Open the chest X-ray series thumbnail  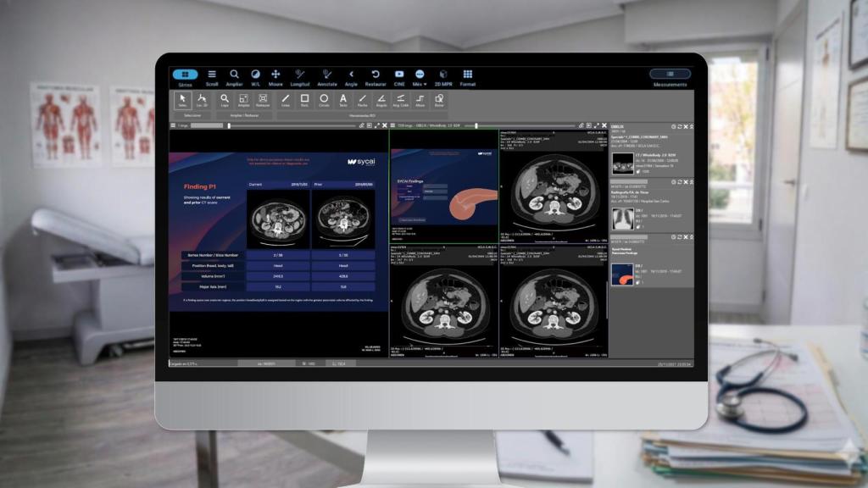[x=622, y=219]
